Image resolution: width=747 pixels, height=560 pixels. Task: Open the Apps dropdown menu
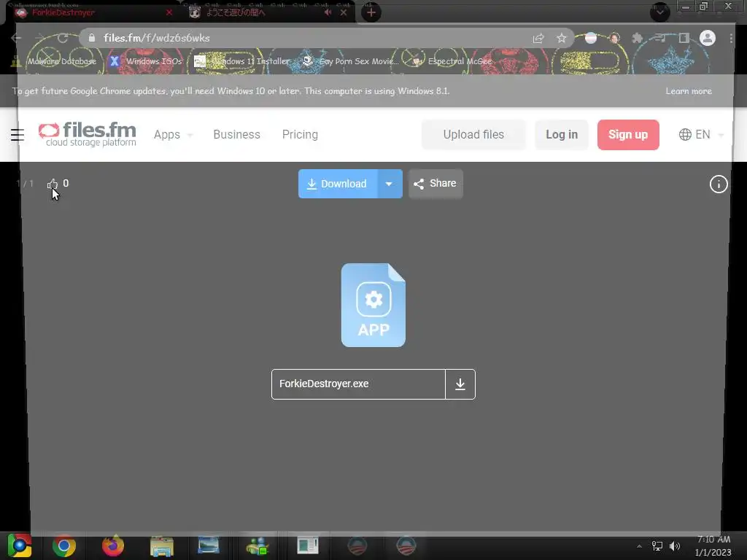click(173, 135)
